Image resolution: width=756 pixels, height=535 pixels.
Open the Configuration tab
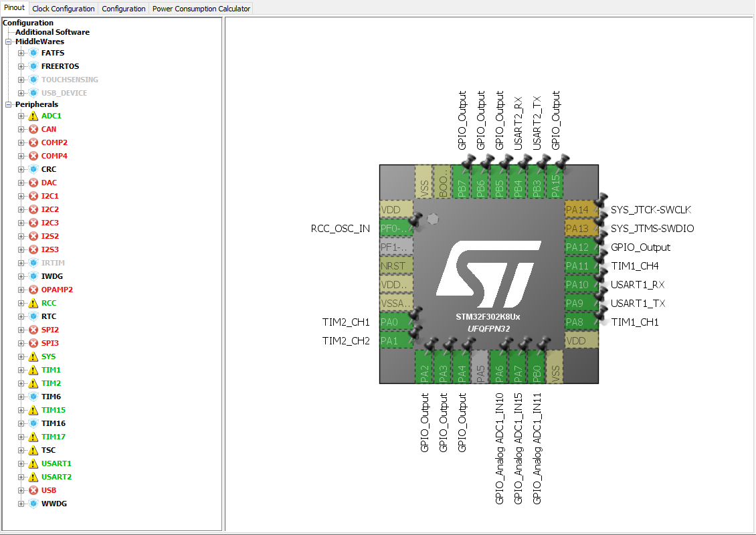(123, 9)
